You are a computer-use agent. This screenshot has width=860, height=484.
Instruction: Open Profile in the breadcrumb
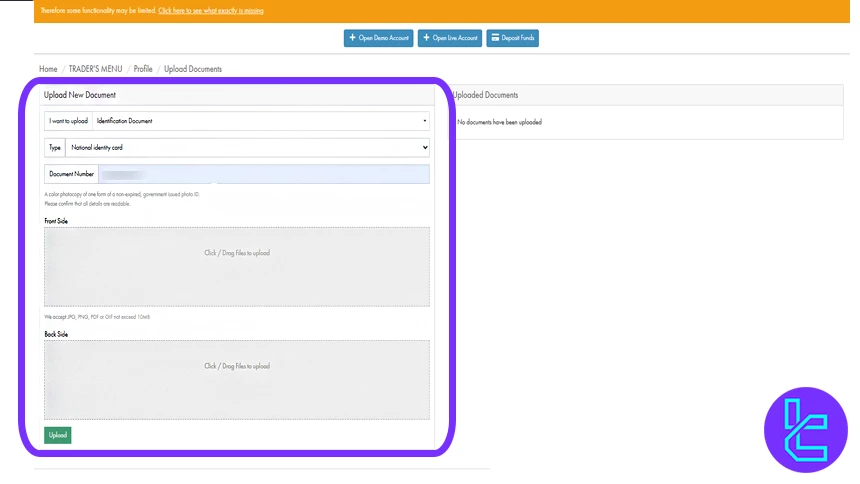pos(143,69)
